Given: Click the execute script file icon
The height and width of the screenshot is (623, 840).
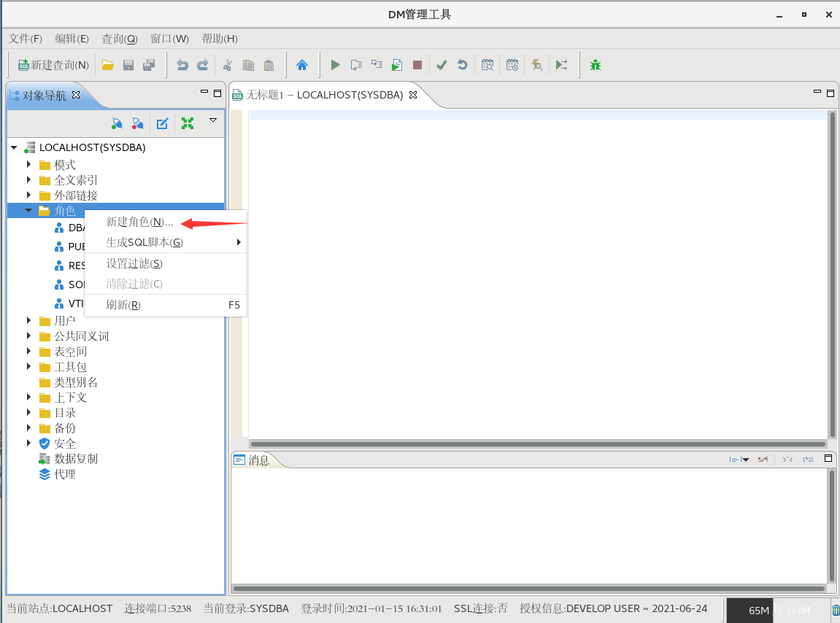Looking at the screenshot, I should [x=397, y=66].
